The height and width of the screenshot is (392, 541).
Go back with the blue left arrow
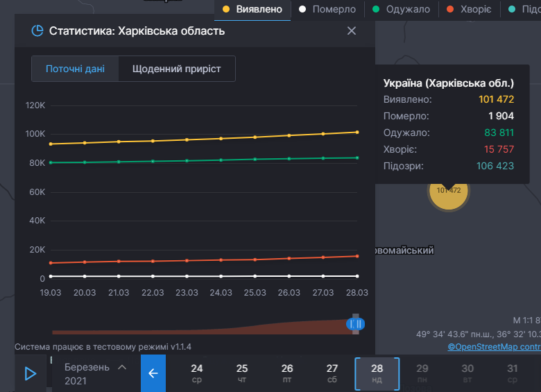(x=153, y=373)
